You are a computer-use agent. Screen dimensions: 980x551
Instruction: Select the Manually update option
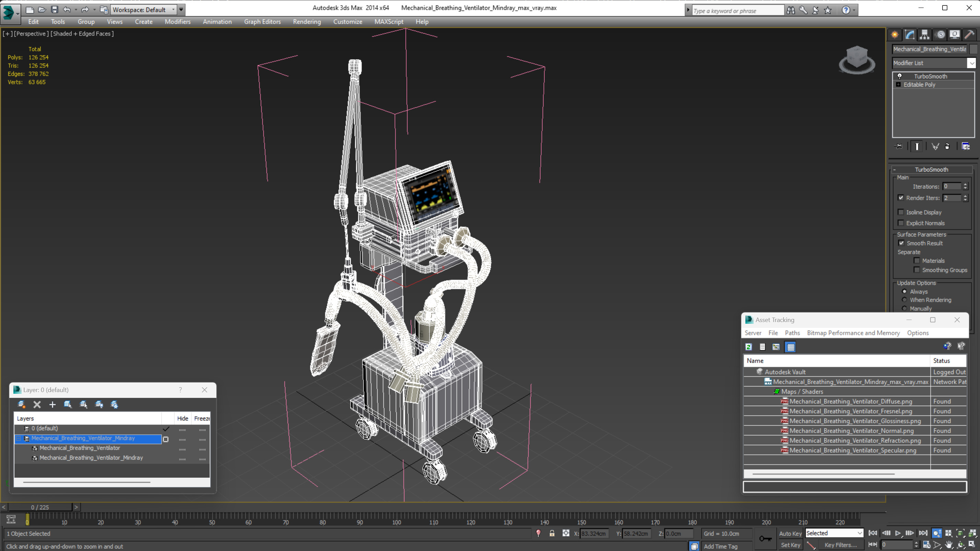(x=904, y=308)
